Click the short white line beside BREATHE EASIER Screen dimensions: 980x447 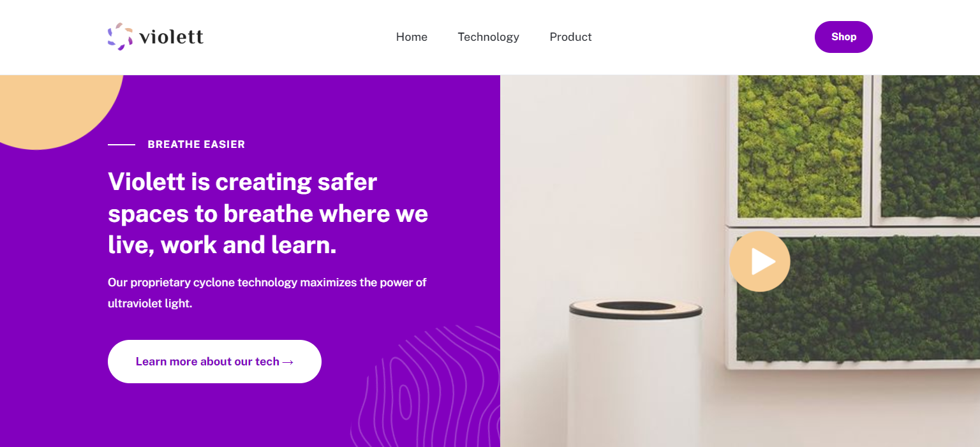click(121, 145)
